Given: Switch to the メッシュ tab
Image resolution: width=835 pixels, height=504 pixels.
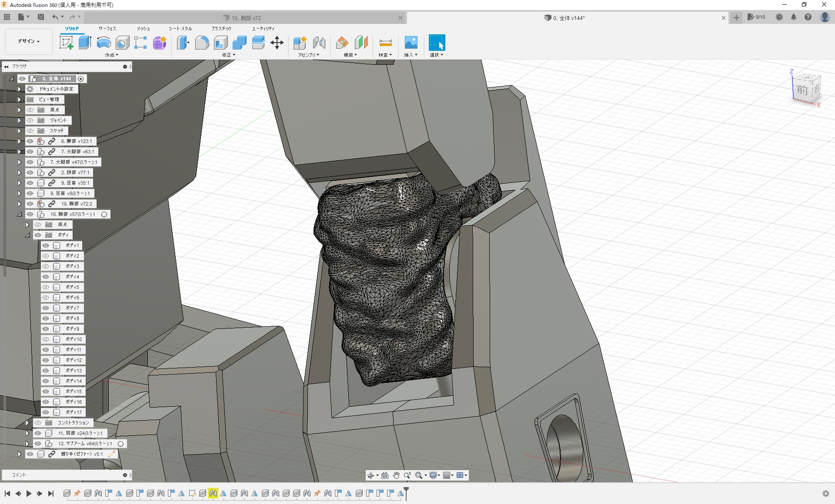Looking at the screenshot, I should point(143,29).
